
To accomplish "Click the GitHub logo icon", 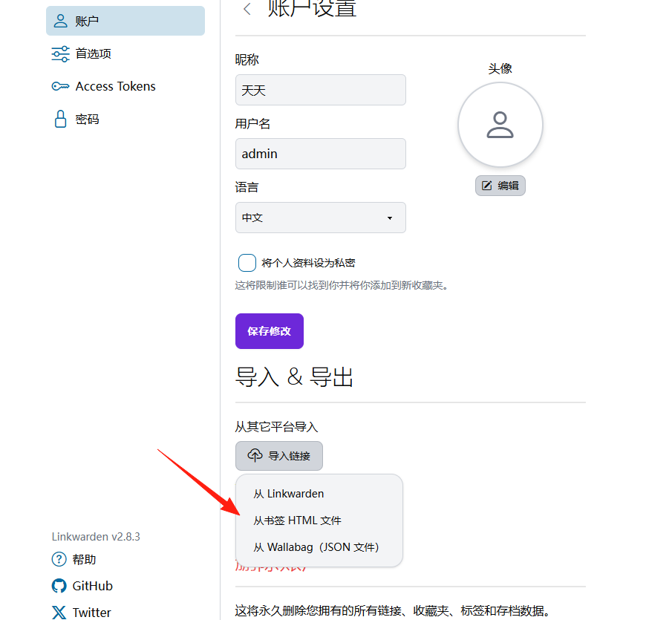I will point(59,586).
